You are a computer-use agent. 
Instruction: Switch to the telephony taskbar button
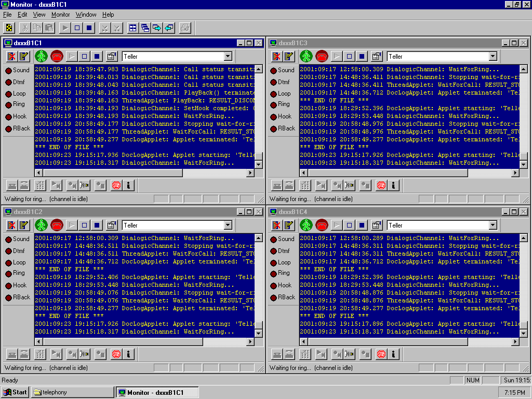pos(72,392)
